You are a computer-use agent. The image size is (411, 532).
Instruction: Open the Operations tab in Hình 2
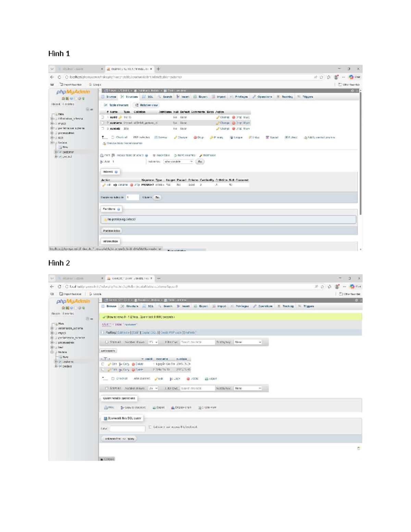point(263,306)
